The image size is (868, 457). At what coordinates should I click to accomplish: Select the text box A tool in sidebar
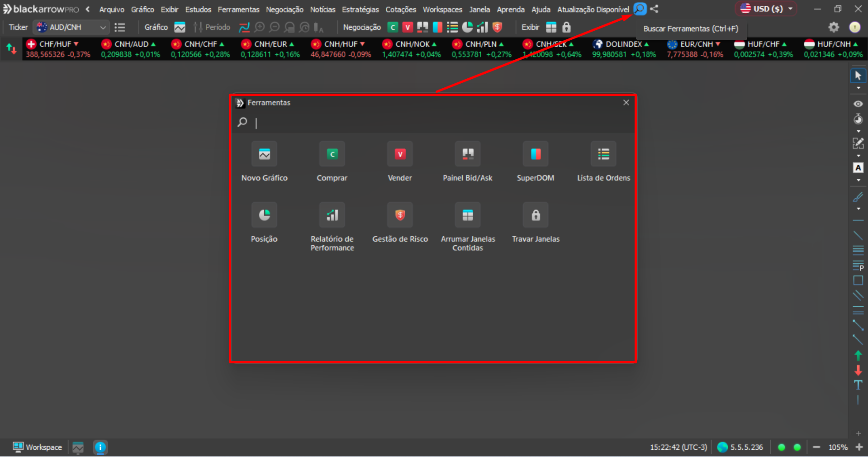[x=858, y=168]
